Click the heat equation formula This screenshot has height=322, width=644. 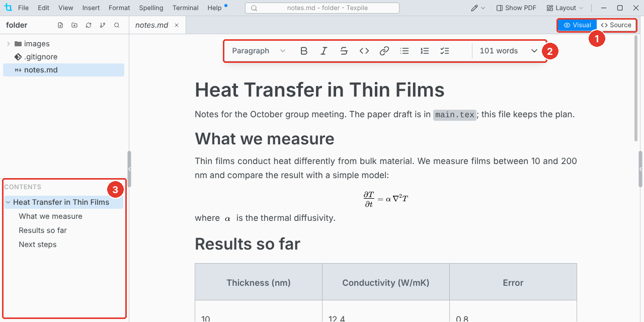(386, 199)
